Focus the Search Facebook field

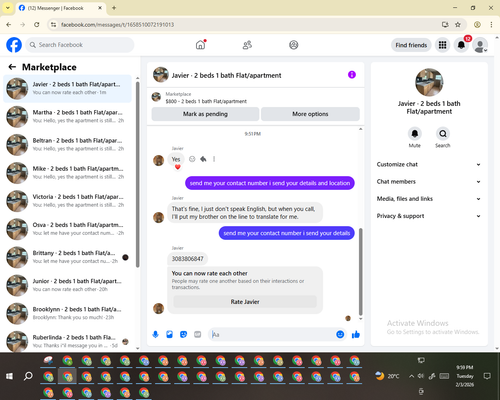80,45
